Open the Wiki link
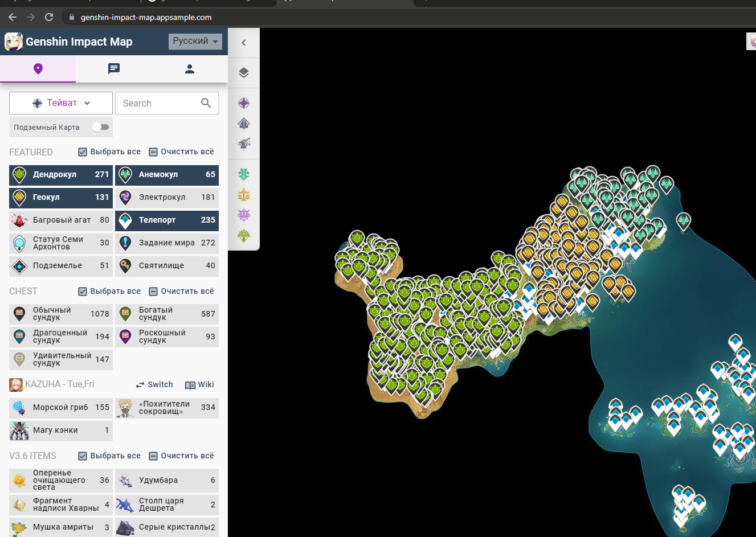This screenshot has width=756, height=537. coord(199,385)
